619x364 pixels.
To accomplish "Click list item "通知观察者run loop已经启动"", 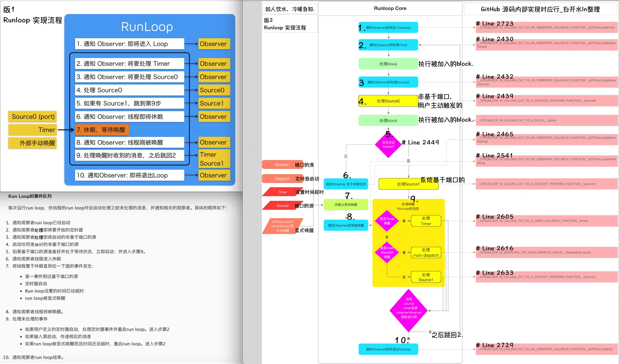I will (x=41, y=223).
